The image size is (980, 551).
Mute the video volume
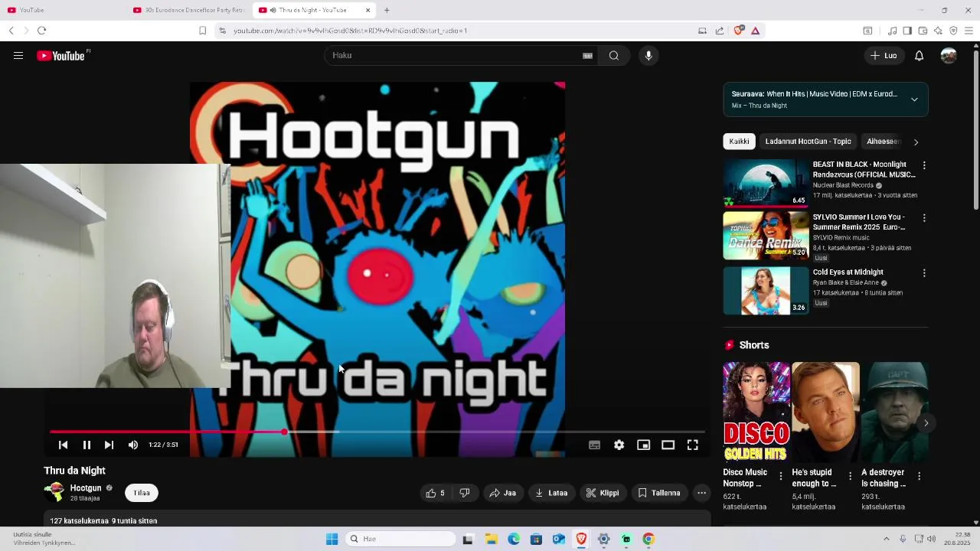(133, 445)
